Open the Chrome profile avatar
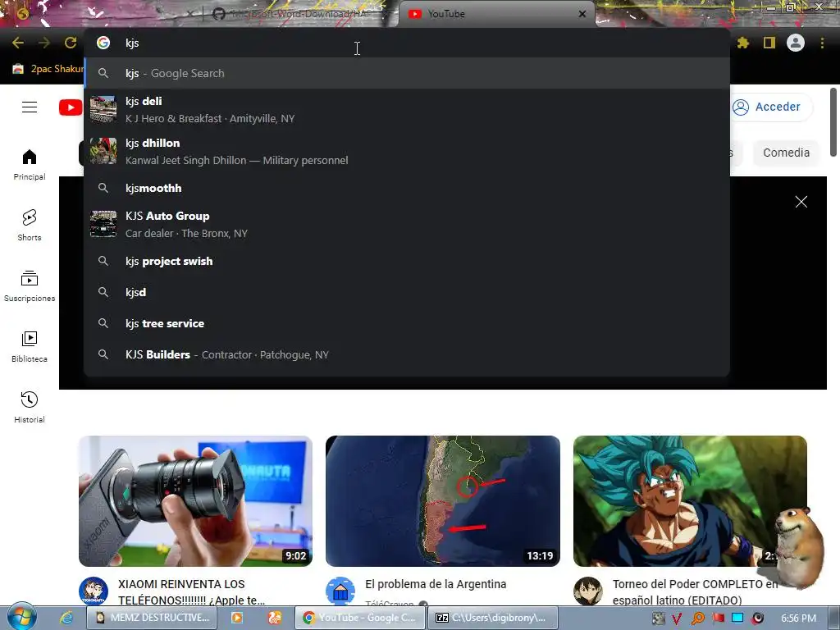Viewport: 840px width, 630px height. (796, 43)
